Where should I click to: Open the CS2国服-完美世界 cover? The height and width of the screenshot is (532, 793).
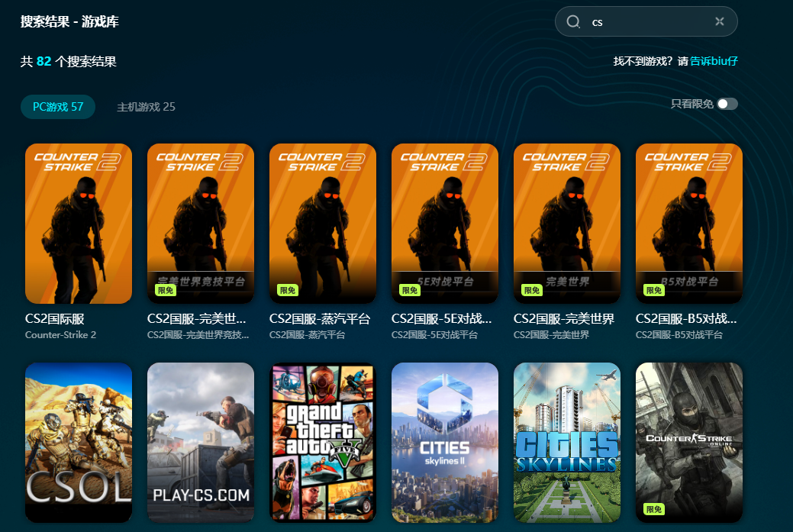click(567, 224)
